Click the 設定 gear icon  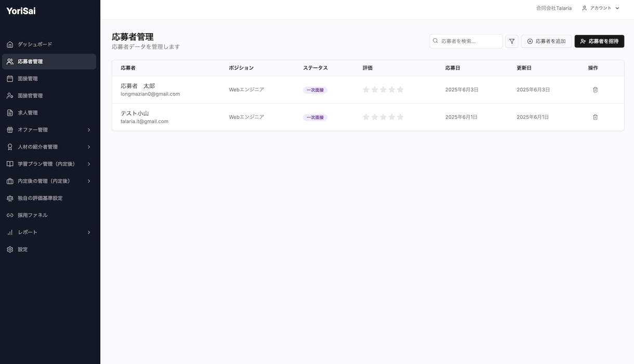tap(10, 249)
